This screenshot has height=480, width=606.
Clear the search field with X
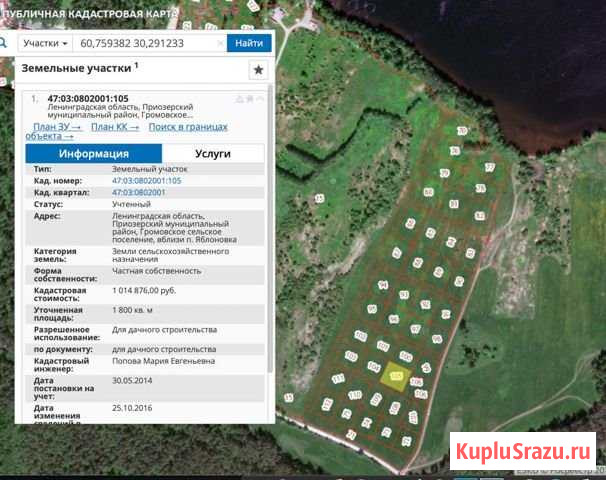(220, 43)
